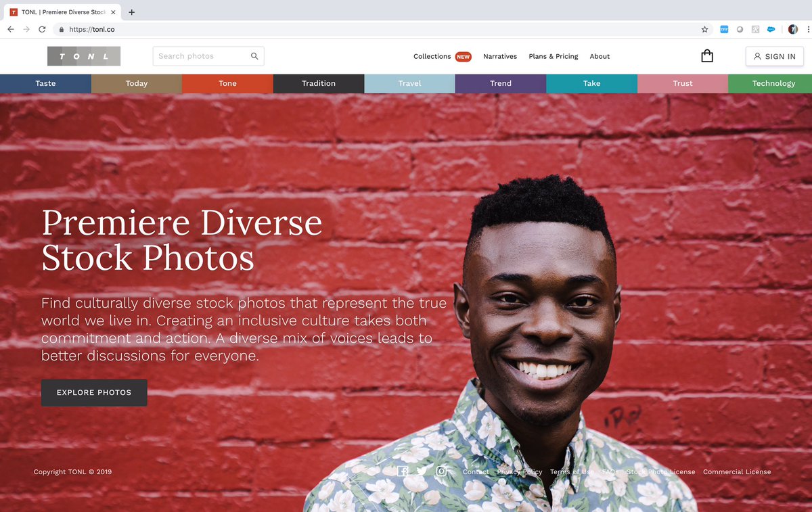Open the Commercial License link
The width and height of the screenshot is (812, 512).
737,471
